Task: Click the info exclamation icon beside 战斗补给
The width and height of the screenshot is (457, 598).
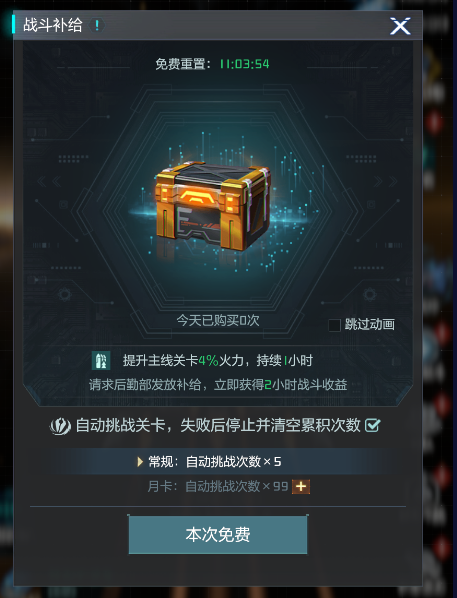Action: (97, 26)
